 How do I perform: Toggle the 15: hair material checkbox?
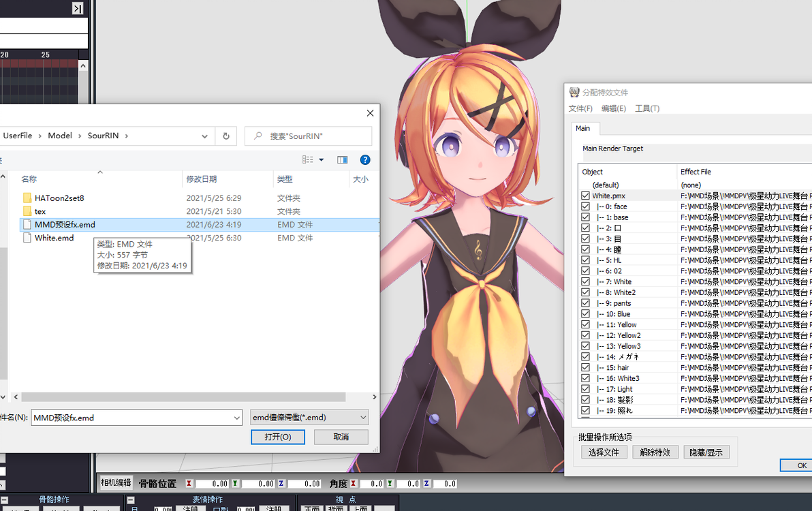(585, 368)
